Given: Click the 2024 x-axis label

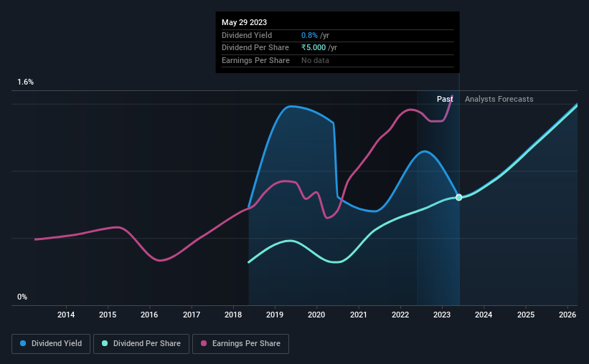Looking at the screenshot, I should (x=484, y=315).
